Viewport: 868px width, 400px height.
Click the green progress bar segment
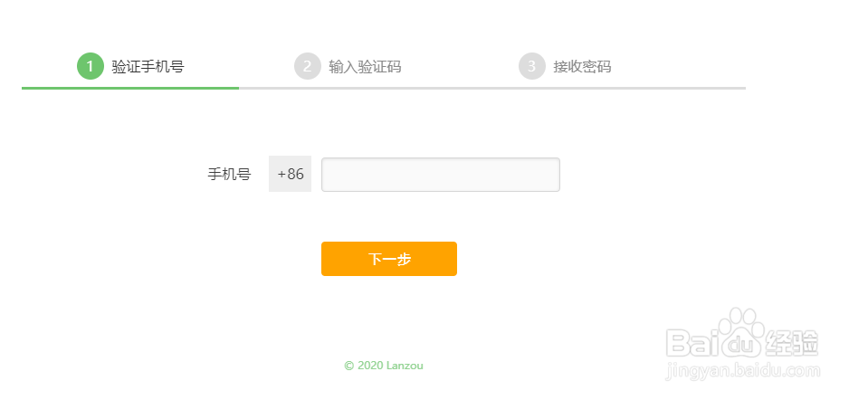pyautogui.click(x=130, y=88)
